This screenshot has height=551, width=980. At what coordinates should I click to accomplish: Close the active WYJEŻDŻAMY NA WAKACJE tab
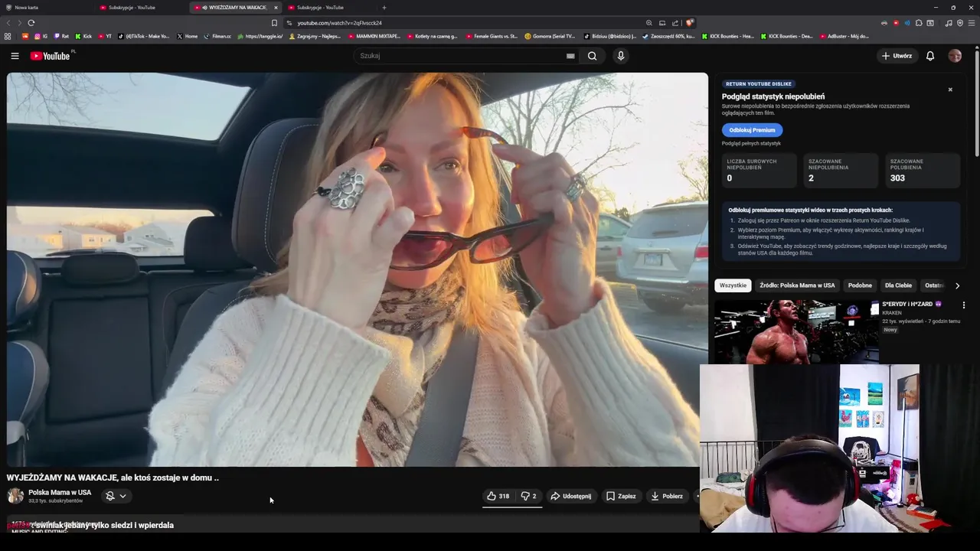276,8
